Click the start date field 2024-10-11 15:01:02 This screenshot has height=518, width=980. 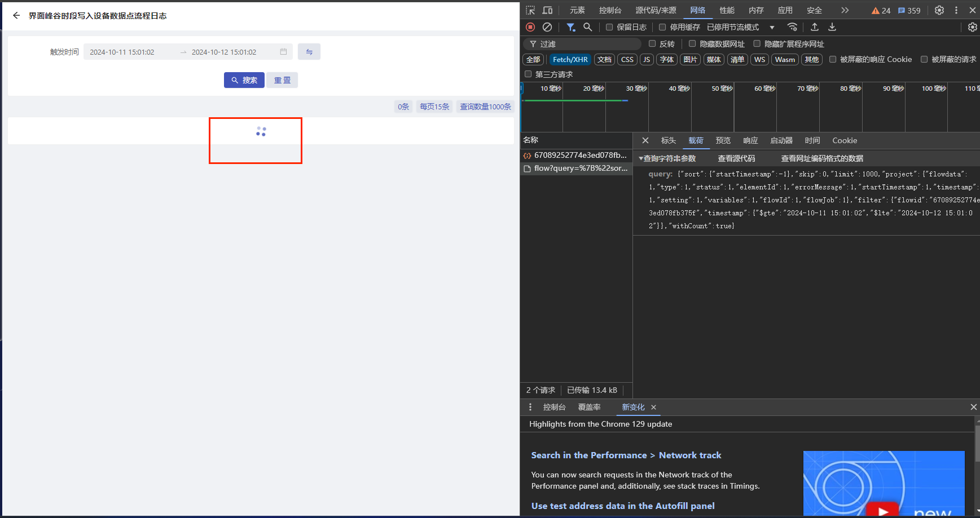pyautogui.click(x=122, y=52)
